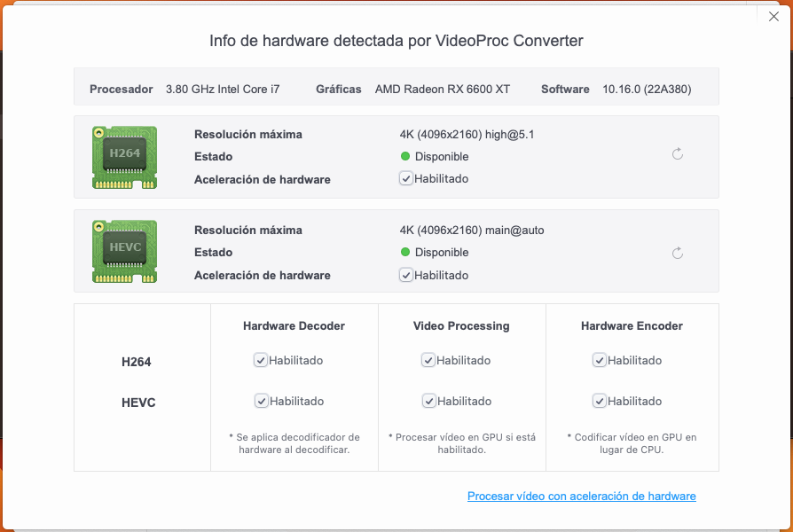This screenshot has width=793, height=532.
Task: Click H264 'Aceleración de hardware' label
Action: 262,179
